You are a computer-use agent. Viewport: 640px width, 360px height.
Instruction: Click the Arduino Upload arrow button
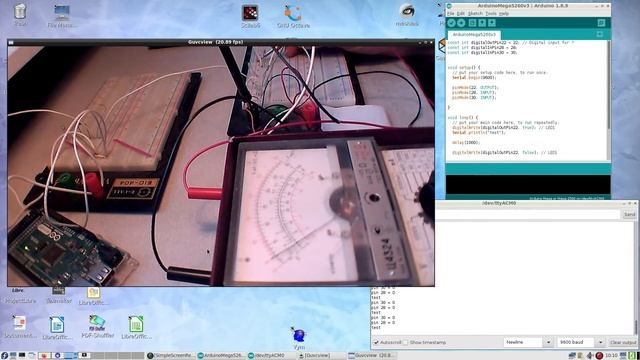461,23
